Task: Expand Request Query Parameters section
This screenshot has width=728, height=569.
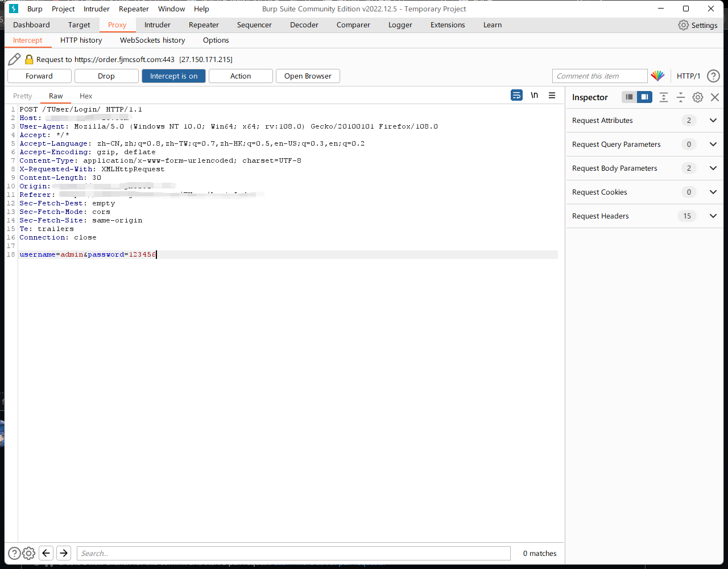Action: [x=713, y=145]
